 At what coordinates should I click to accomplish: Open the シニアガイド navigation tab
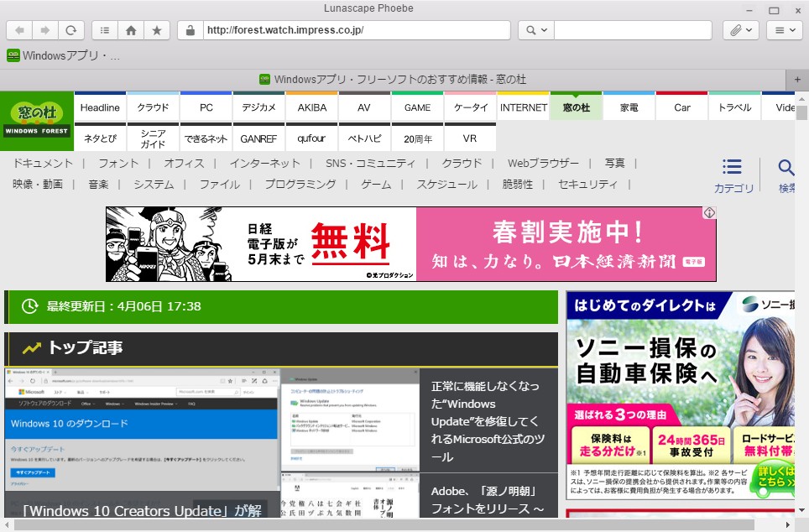(x=153, y=138)
